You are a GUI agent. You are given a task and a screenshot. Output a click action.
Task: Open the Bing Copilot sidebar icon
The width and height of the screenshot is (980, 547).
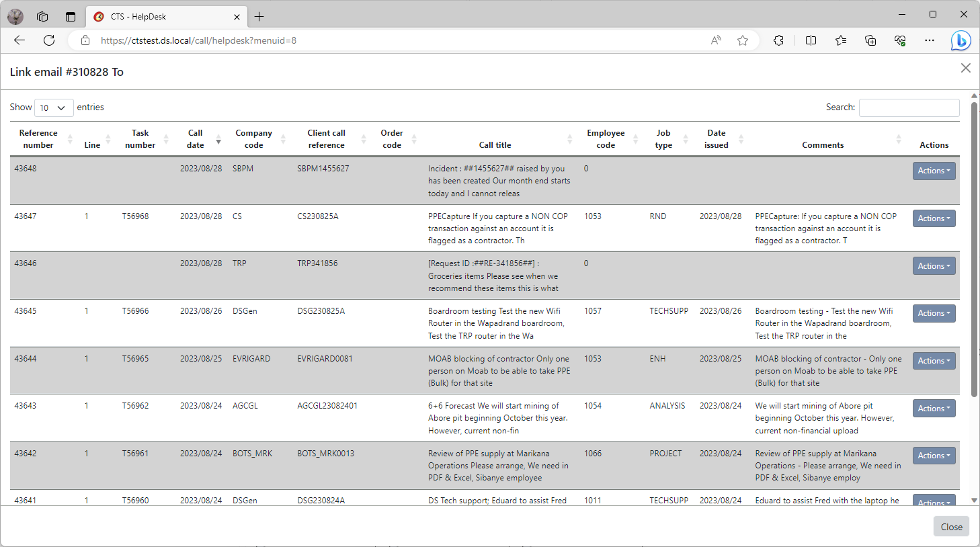pyautogui.click(x=961, y=40)
